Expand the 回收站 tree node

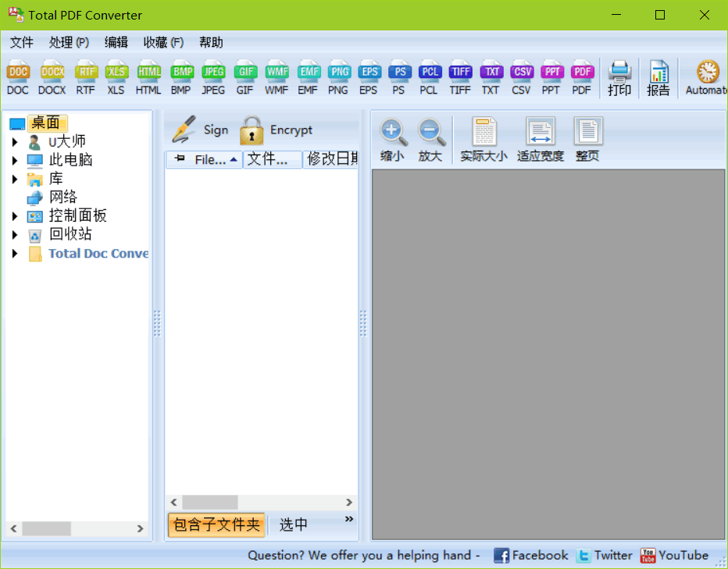coord(15,235)
